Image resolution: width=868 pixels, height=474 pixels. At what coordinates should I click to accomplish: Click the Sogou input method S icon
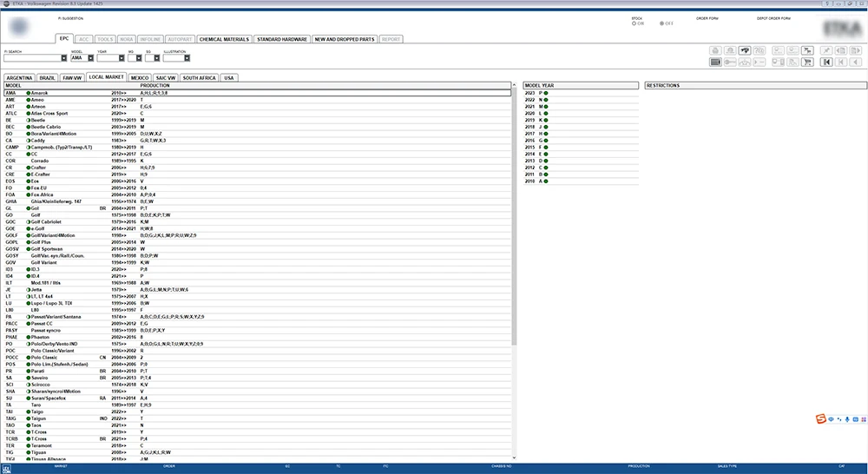click(x=821, y=419)
